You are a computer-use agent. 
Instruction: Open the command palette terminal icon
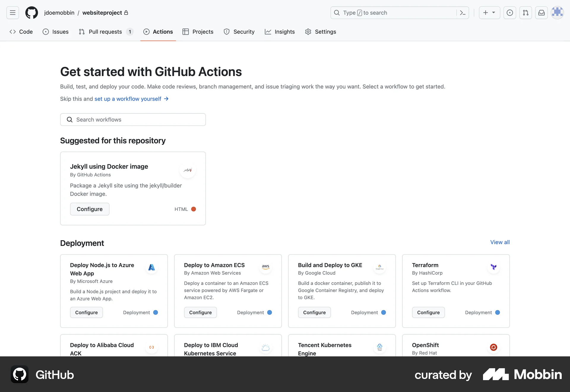pyautogui.click(x=463, y=13)
